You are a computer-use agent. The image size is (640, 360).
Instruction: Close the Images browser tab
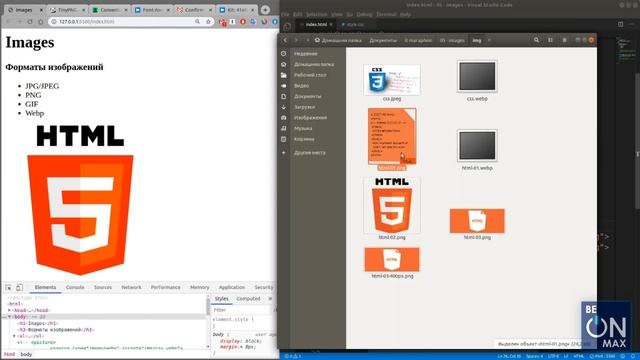(41, 10)
